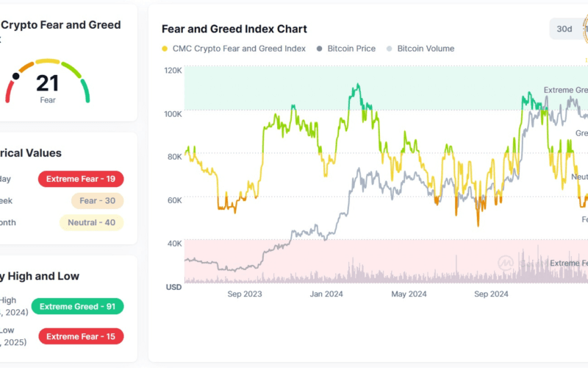
Task: Toggle CMC Crypto Fear and Greed Index legend
Action: (x=239, y=49)
